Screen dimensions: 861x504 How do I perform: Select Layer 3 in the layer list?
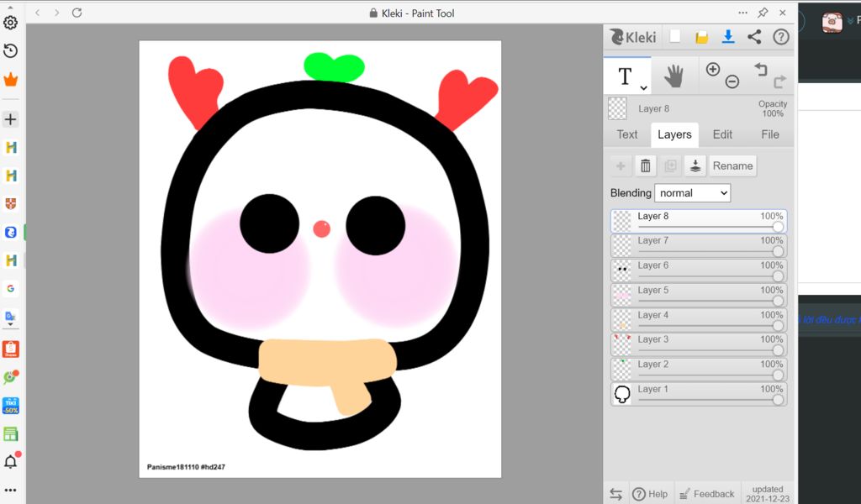coord(699,345)
